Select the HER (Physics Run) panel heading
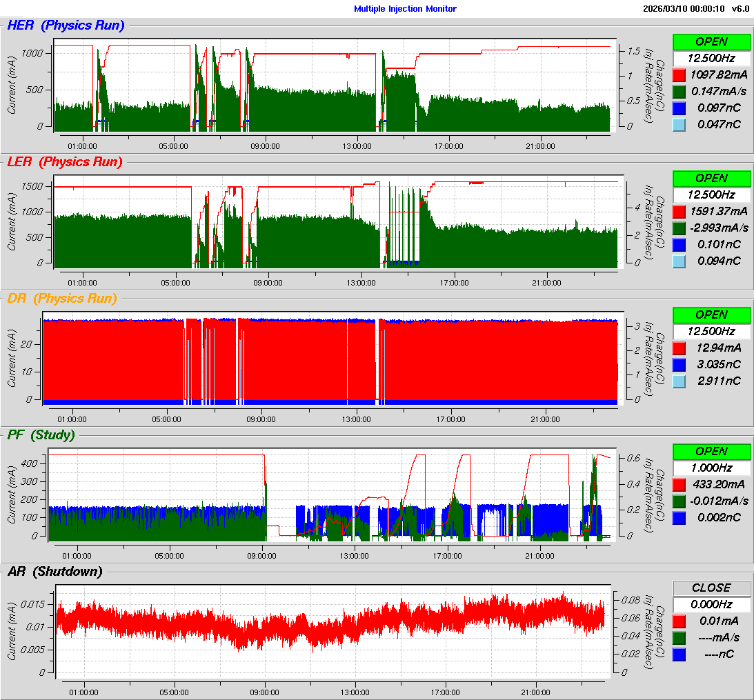Viewport: 754px width, 700px height. [x=66, y=26]
